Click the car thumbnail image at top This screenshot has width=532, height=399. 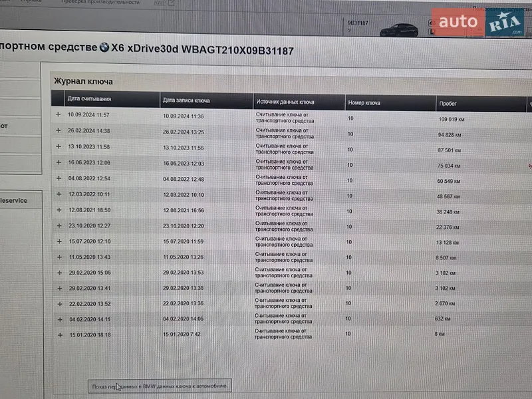click(400, 30)
